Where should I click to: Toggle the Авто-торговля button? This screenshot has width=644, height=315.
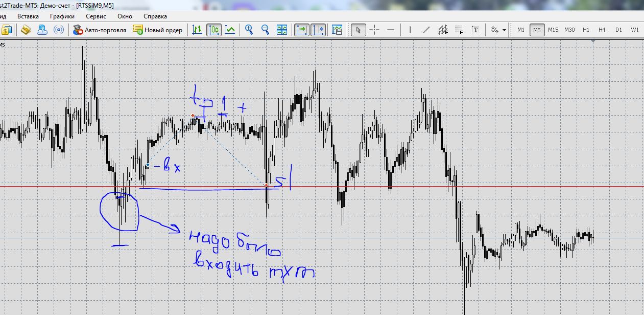click(100, 30)
